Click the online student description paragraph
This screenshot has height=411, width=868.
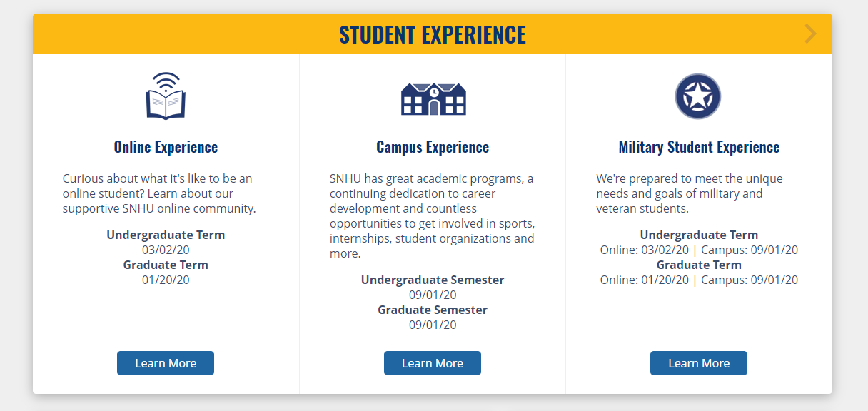(159, 193)
